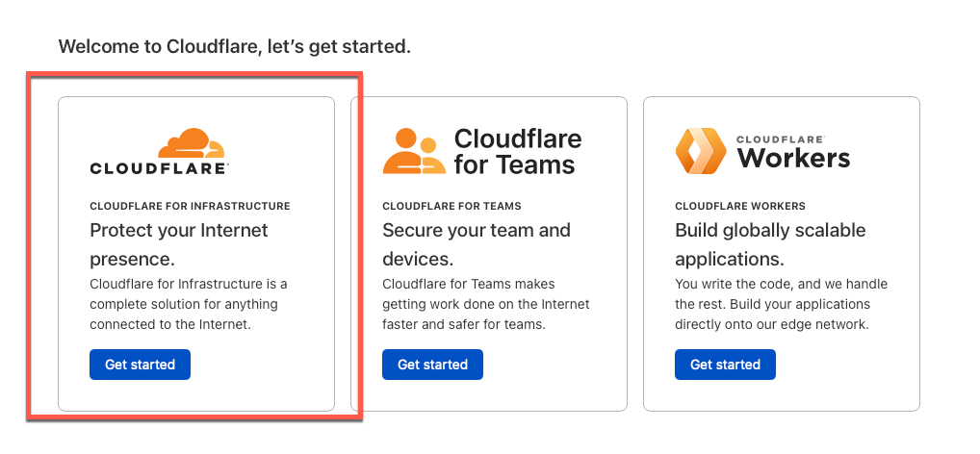The width and height of the screenshot is (980, 454).
Task: Click the Workers description paragraph
Action: click(x=782, y=304)
